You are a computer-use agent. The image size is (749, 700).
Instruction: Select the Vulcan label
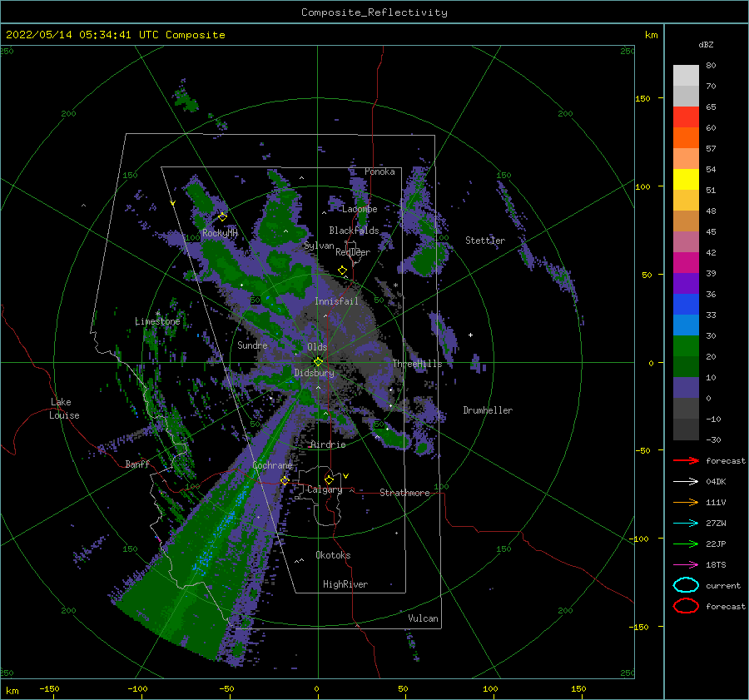[423, 618]
